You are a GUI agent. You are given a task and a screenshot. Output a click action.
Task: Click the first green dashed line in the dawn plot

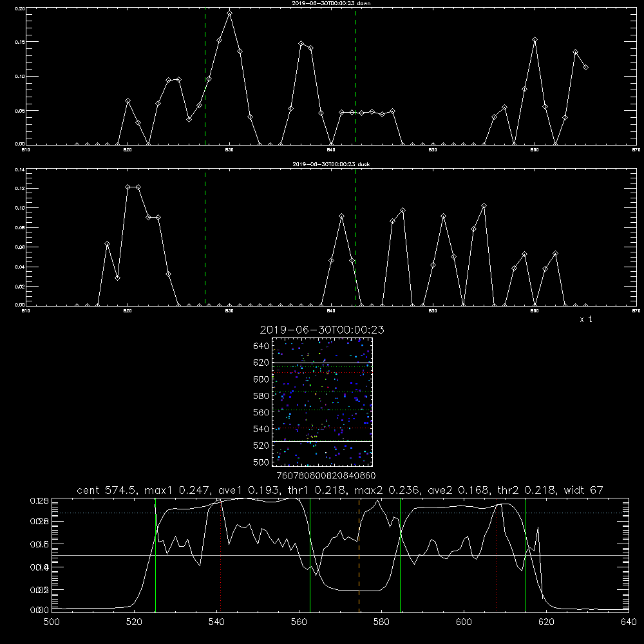205,77
